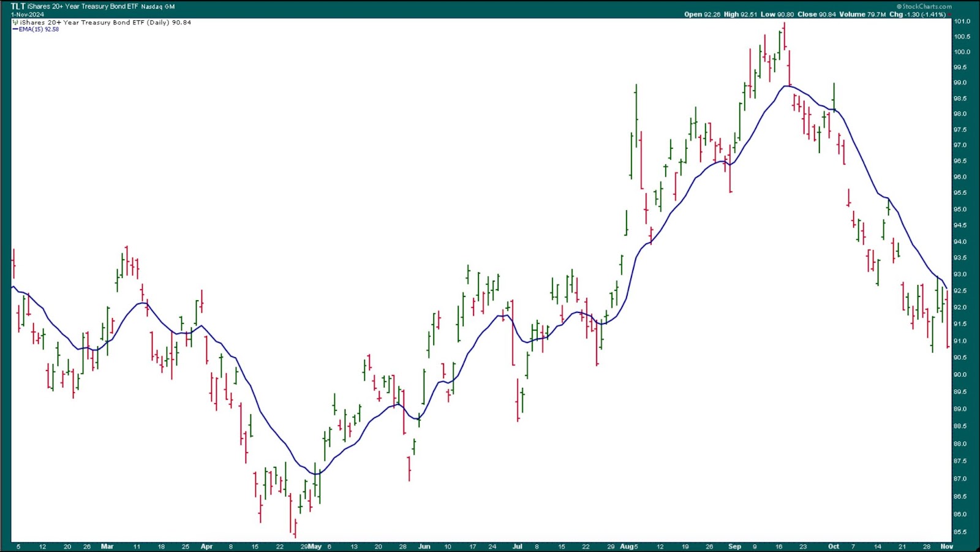Click the 97.0 price axis label
The image size is (980, 552).
point(960,145)
